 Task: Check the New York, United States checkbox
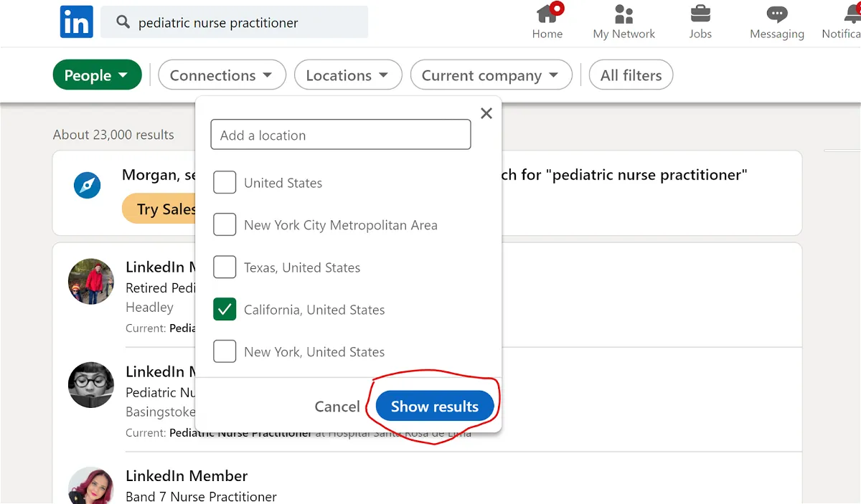(x=225, y=352)
